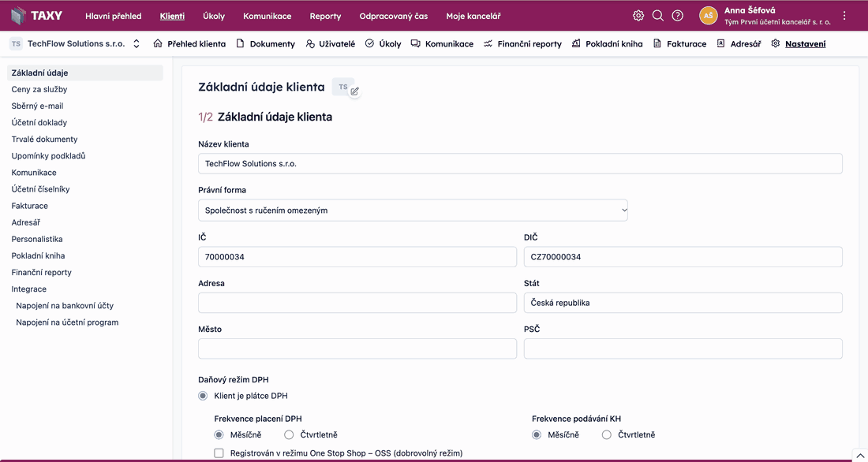This screenshot has height=462, width=868.
Task: Open the help question mark icon
Action: coord(678,16)
